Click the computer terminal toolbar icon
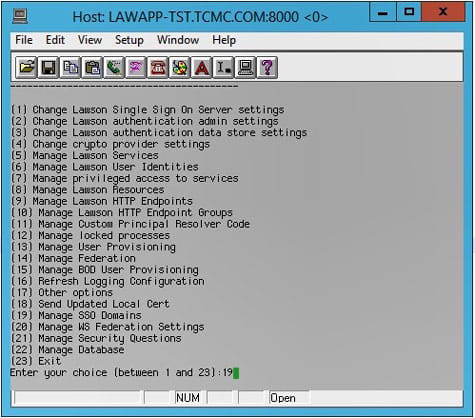 [245, 68]
